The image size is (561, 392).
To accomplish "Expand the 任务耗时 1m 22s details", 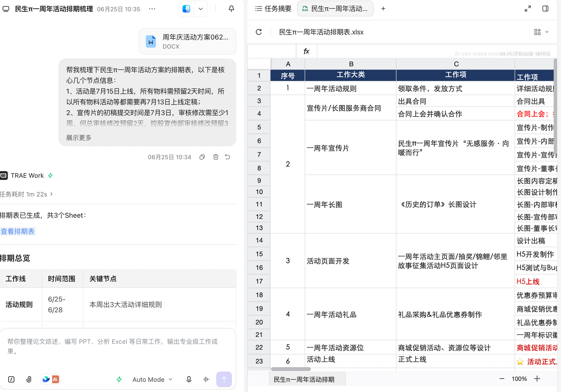I will click(26, 194).
